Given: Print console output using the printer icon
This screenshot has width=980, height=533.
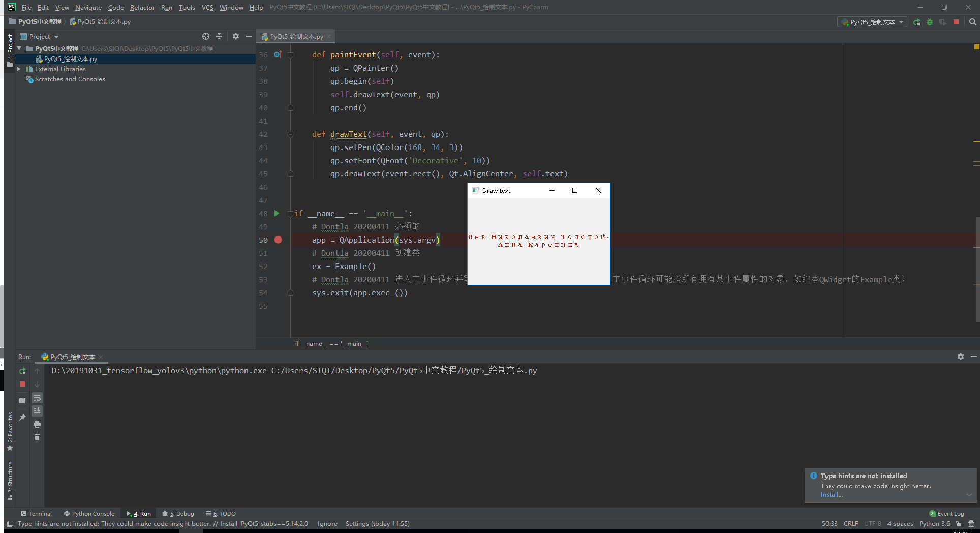Looking at the screenshot, I should (37, 424).
